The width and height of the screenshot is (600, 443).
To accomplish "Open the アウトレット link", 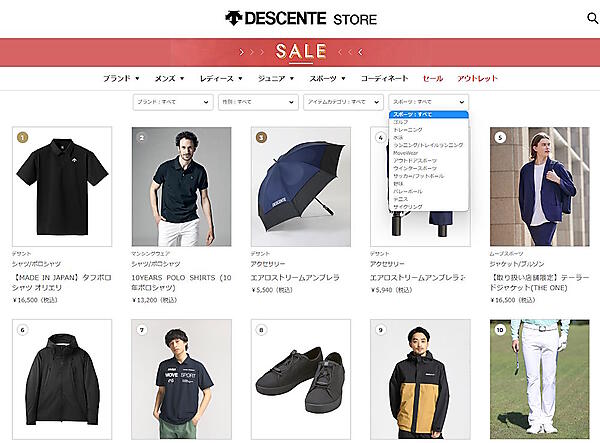I will point(477,78).
